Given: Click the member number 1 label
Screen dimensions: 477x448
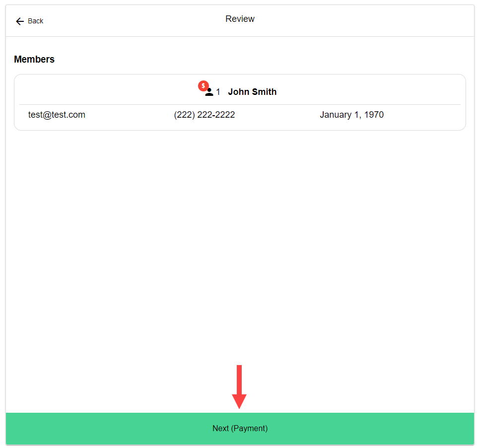Looking at the screenshot, I should [218, 92].
